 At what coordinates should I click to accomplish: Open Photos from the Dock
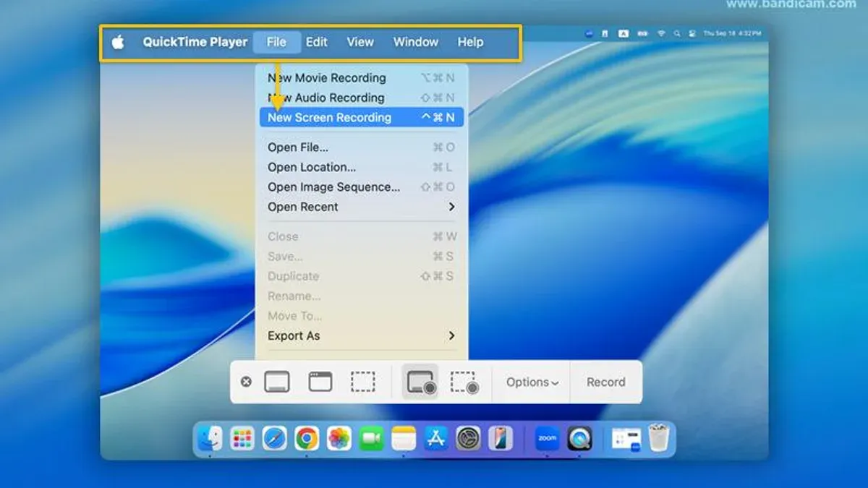pyautogui.click(x=339, y=438)
